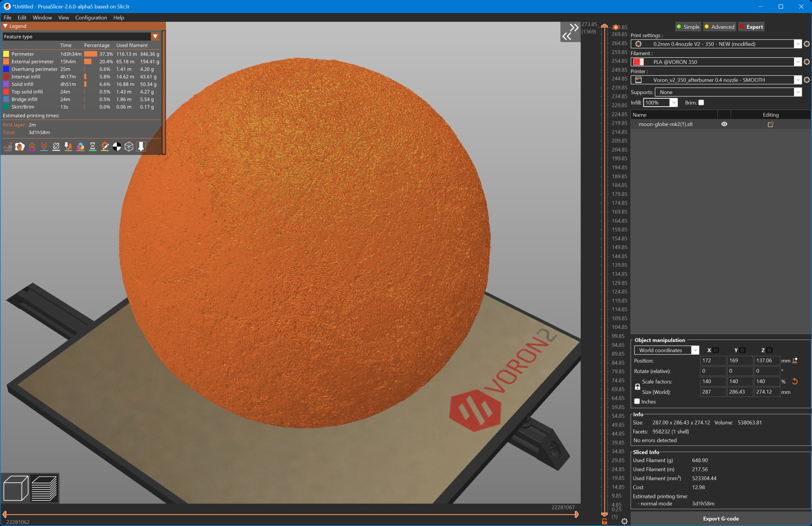Enable the Brim checkbox
The width and height of the screenshot is (812, 526).
pyautogui.click(x=701, y=103)
